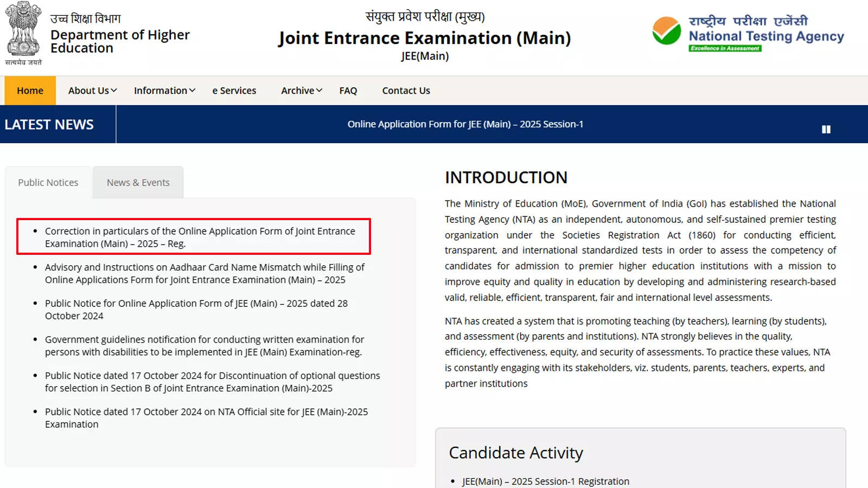Open notice on discontinuation of Section B optional questions
868x488 pixels.
(x=212, y=382)
